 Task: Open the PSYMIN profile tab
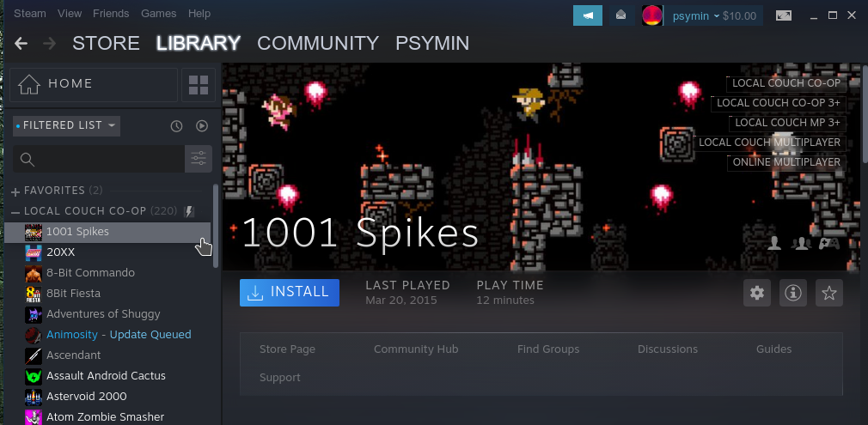432,43
